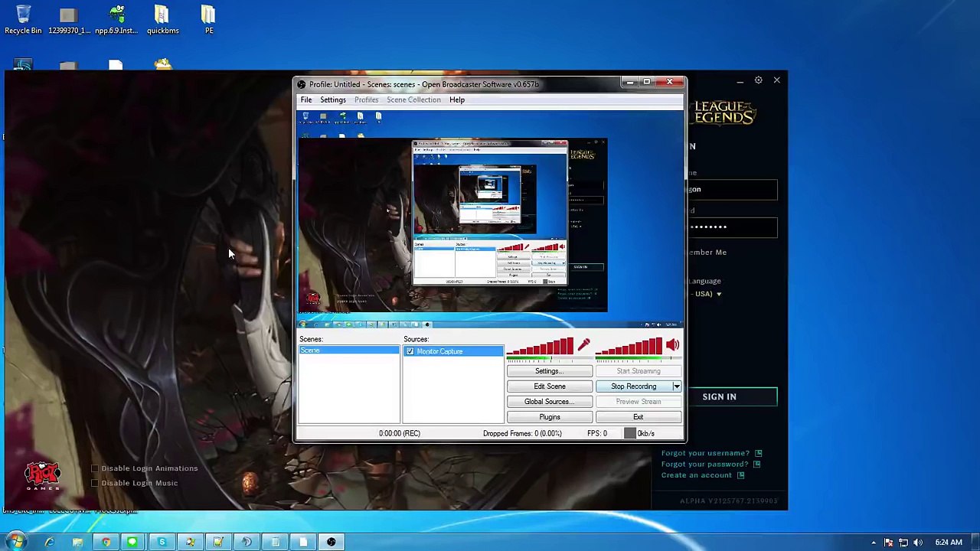Open the 12399370_1 desktop file

[x=69, y=20]
